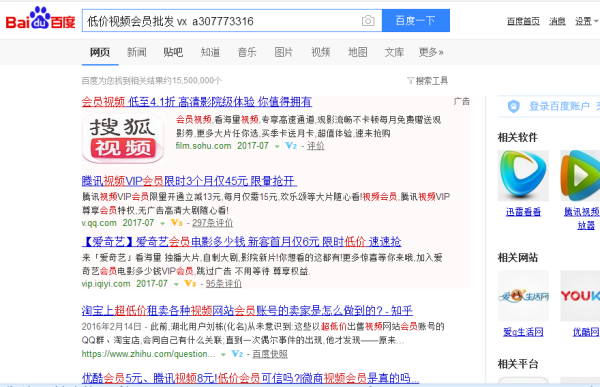Open 会员视频 低至4.1折 ad title
This screenshot has height=387, width=600.
pos(197,102)
